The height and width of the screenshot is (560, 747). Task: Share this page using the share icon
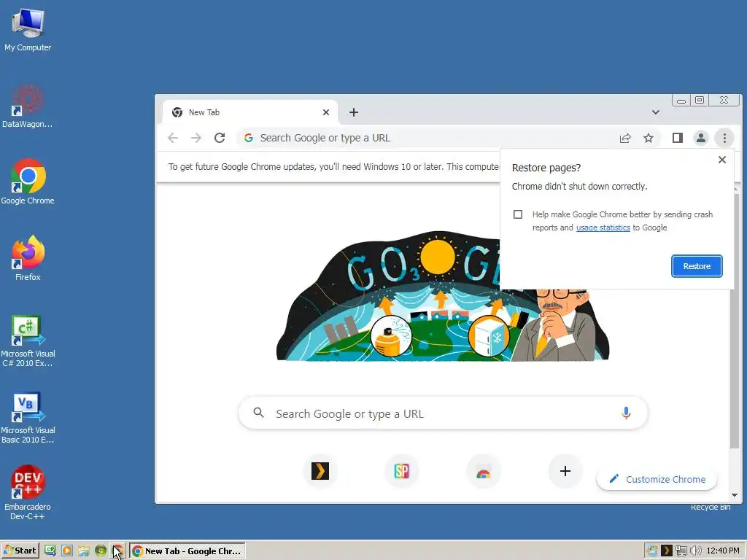[625, 138]
